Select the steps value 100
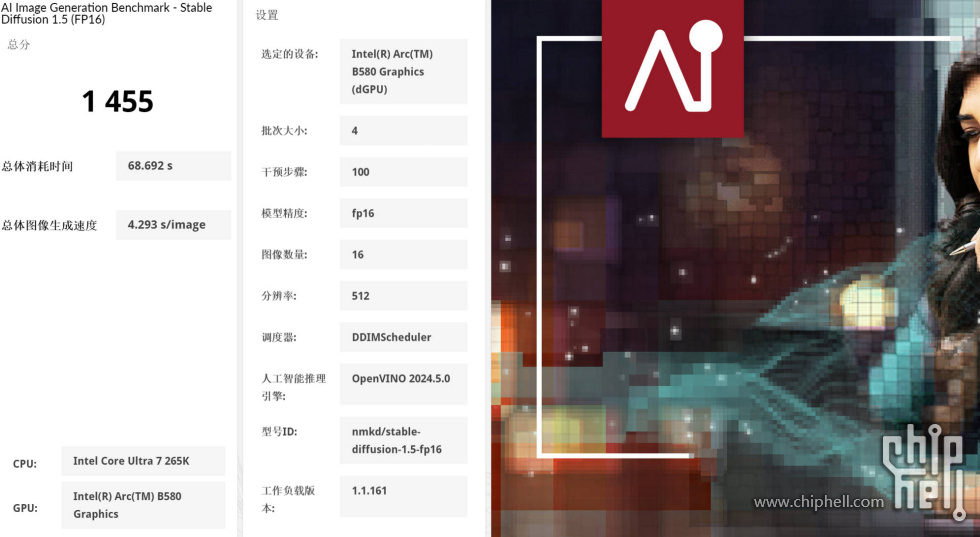This screenshot has height=537, width=980. click(404, 172)
